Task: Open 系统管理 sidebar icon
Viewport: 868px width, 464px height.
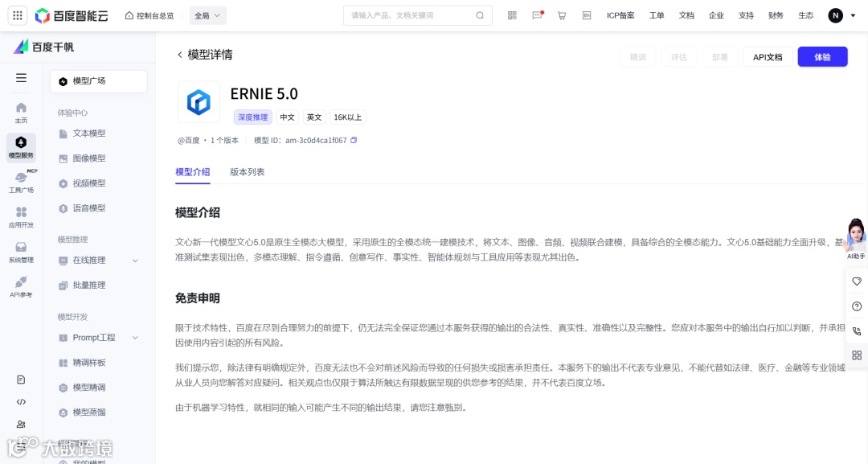Action: [x=21, y=252]
